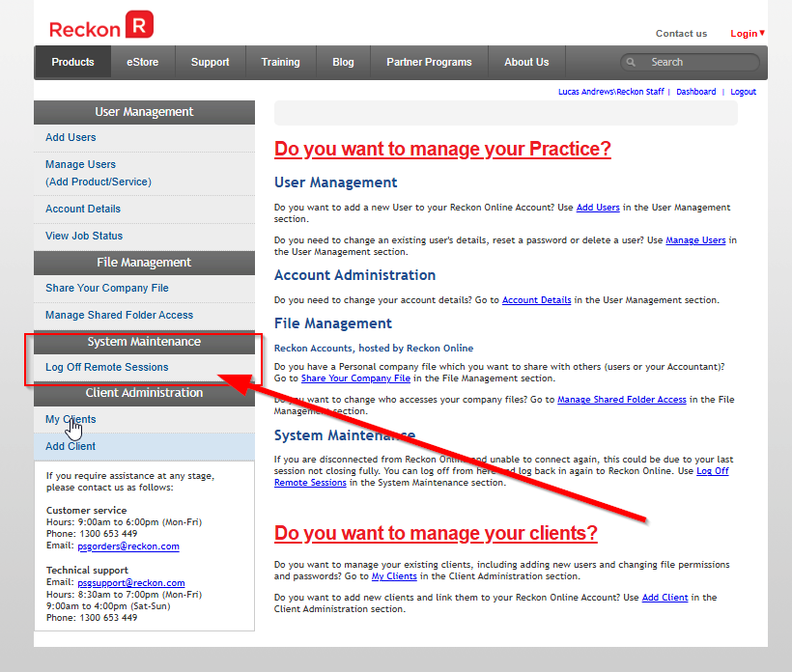Open the Partner Programs menu
The height and width of the screenshot is (672, 792).
[x=429, y=62]
